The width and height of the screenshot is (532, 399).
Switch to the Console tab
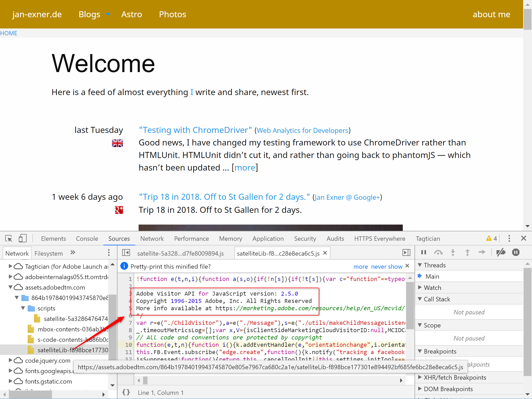click(x=87, y=239)
